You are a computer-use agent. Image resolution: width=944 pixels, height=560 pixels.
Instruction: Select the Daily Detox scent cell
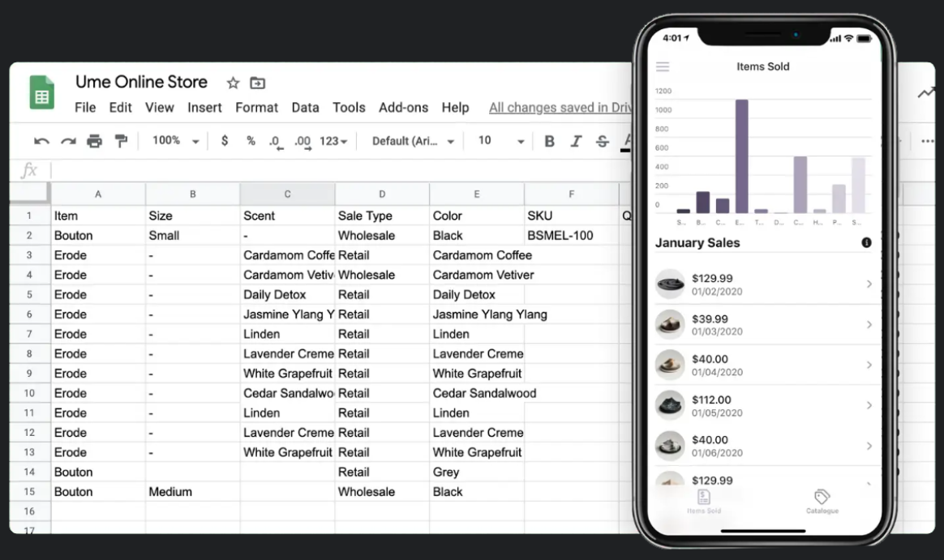tap(287, 295)
